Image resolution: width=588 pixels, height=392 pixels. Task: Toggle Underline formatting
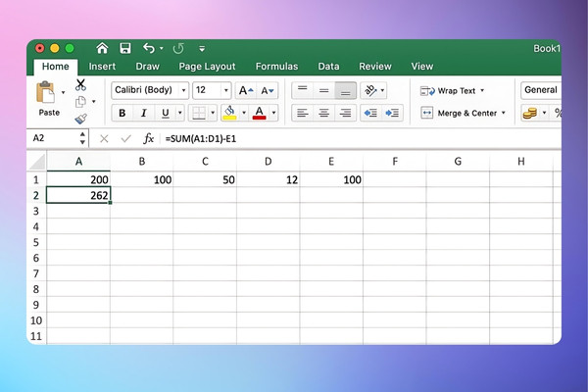pos(166,113)
